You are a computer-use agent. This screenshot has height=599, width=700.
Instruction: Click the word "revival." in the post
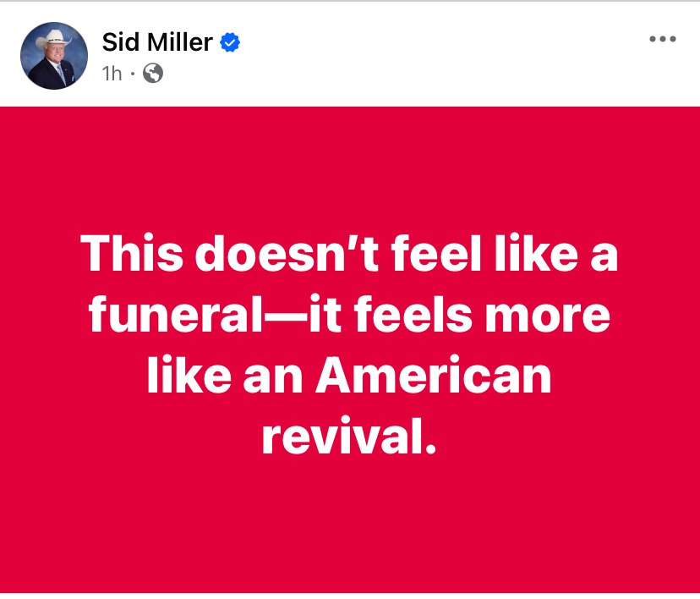pyautogui.click(x=350, y=436)
